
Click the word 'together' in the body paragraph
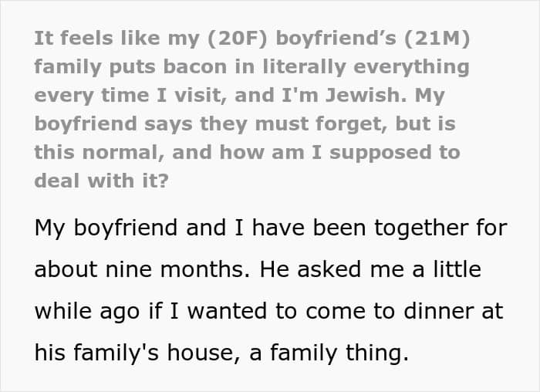click(421, 228)
